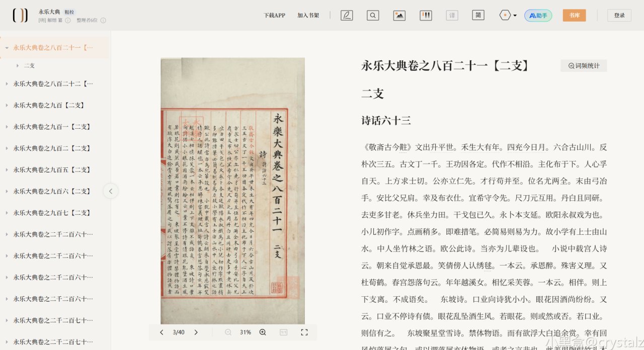Click heading 永乐大典卷之八百二十一【二支】
The image size is (644, 350).
(x=445, y=66)
